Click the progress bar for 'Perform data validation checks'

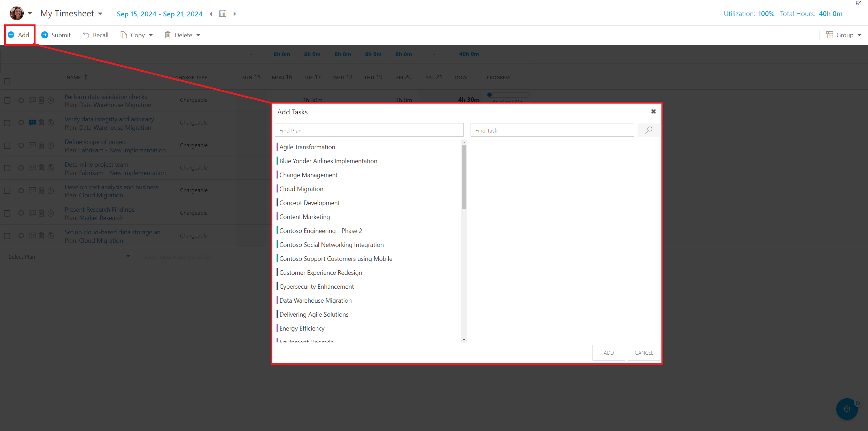pos(507,94)
